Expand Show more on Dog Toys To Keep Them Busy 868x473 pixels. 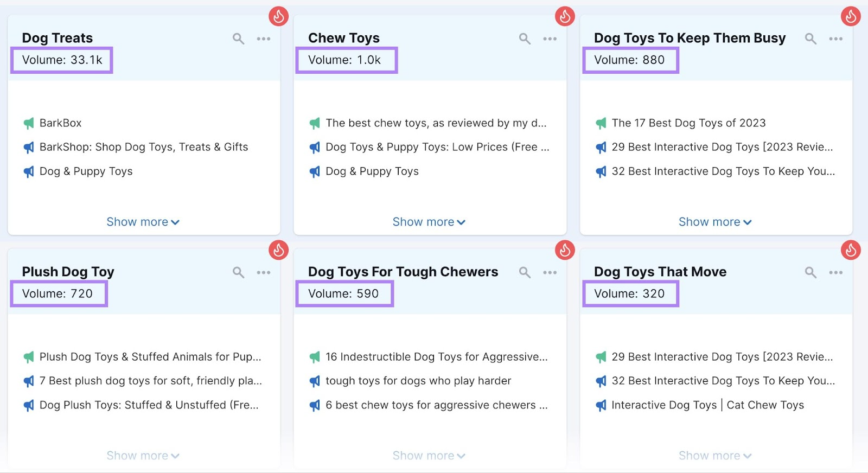[715, 222]
